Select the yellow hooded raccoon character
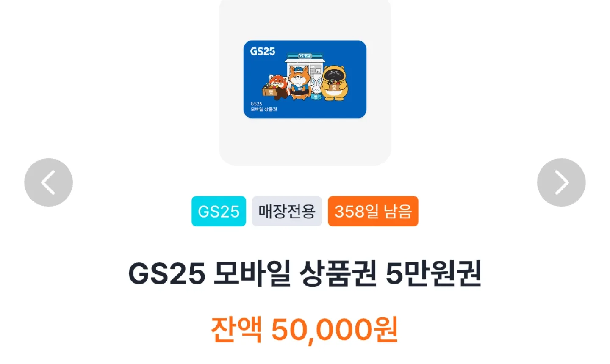Viewport: 610px width, 364px height. (x=334, y=83)
